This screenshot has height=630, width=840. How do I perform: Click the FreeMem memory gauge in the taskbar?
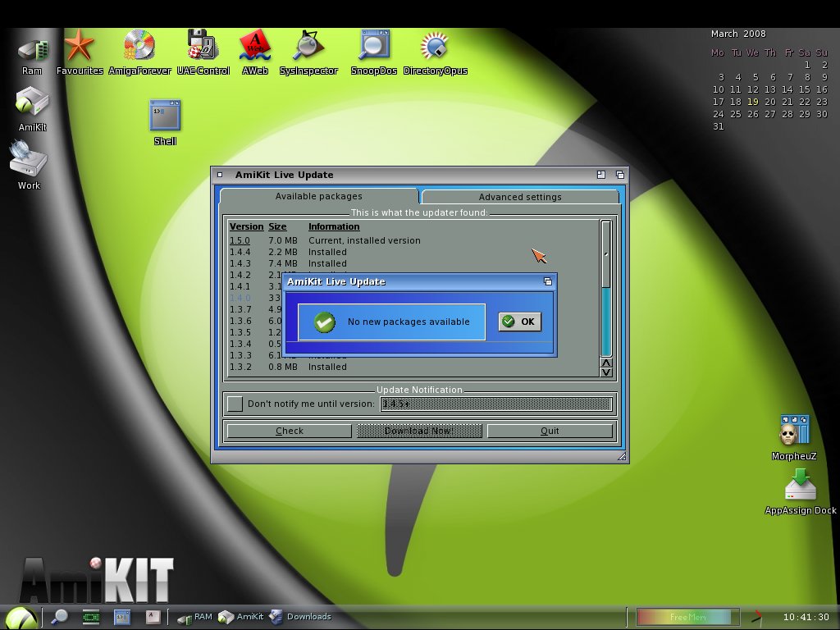pos(687,617)
